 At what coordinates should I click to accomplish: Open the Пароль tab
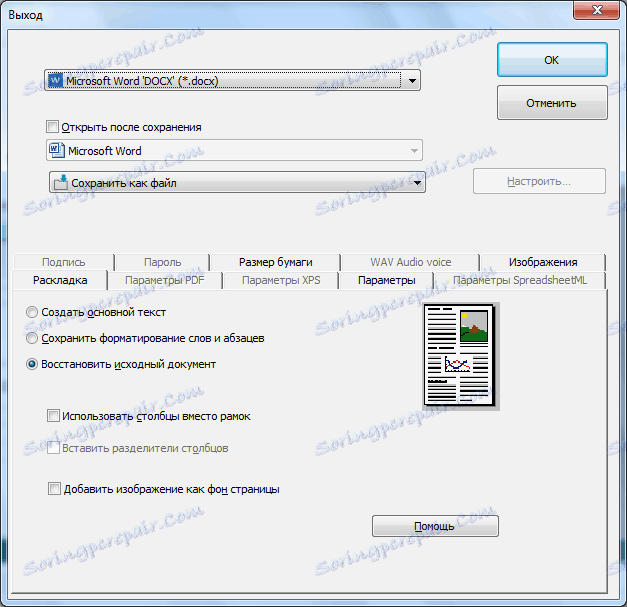pos(162,262)
